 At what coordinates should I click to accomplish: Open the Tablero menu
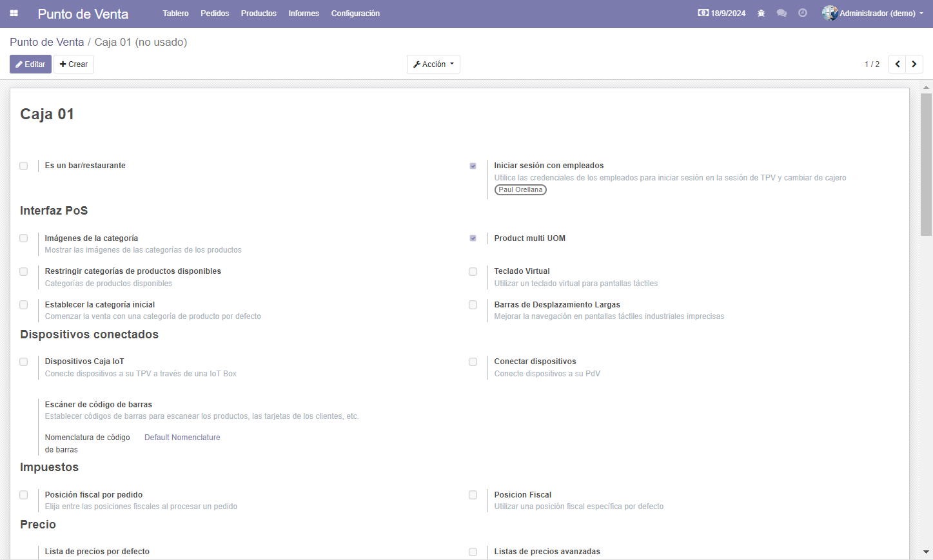tap(175, 14)
